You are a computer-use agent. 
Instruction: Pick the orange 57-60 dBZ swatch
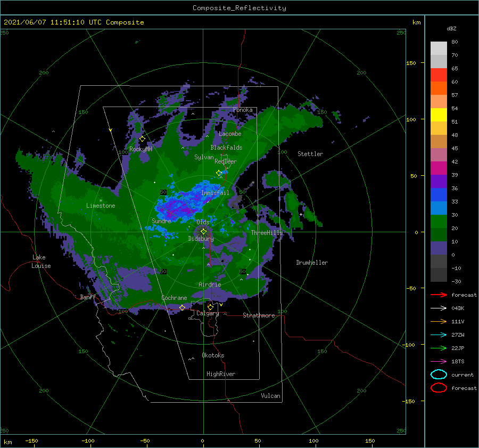439,88
